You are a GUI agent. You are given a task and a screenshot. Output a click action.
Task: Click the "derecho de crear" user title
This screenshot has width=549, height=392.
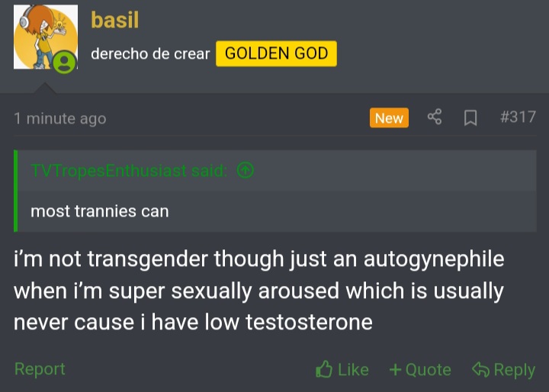click(x=149, y=54)
